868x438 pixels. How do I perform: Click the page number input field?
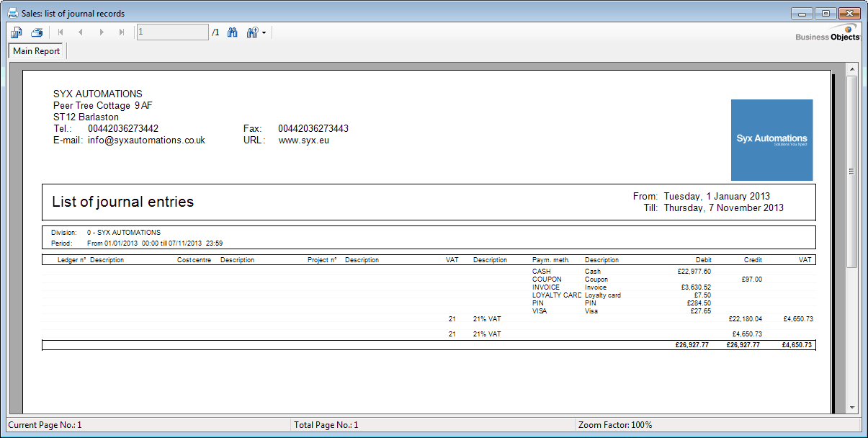(172, 32)
